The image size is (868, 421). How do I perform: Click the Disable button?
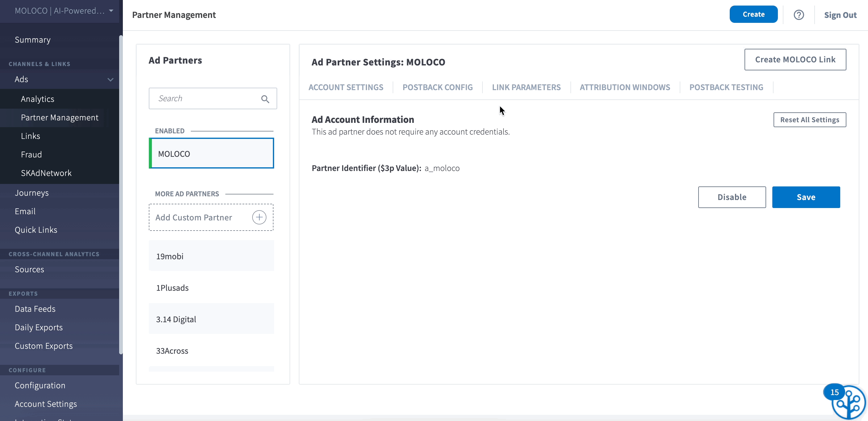point(732,197)
